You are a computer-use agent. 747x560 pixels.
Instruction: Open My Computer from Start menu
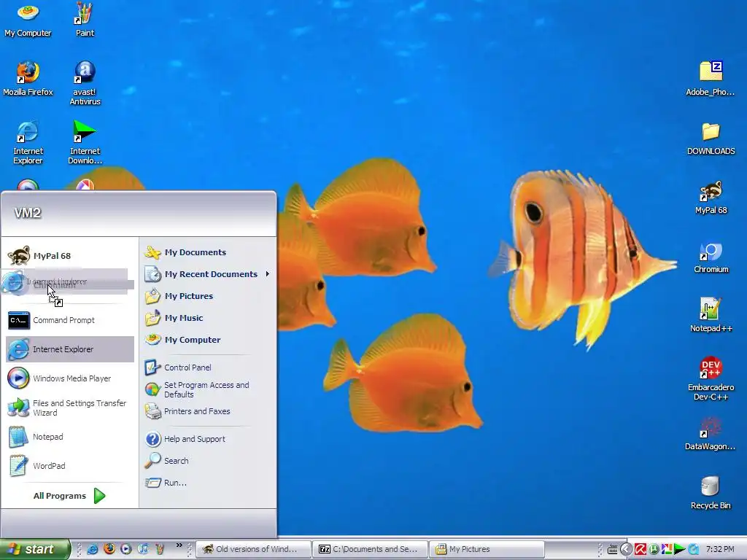pyautogui.click(x=208, y=340)
